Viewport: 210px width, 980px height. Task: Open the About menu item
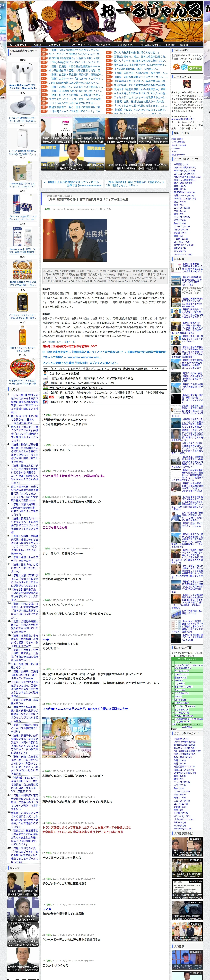[37, 45]
